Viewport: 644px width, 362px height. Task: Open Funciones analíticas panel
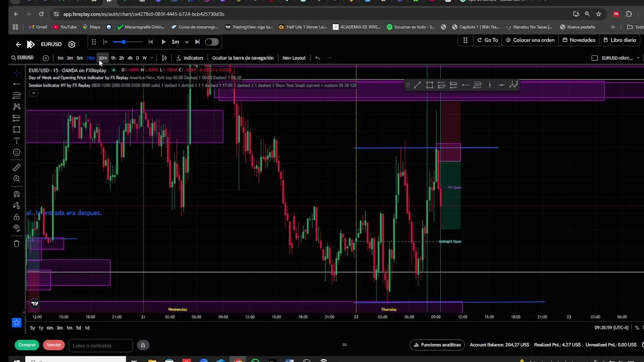pyautogui.click(x=437, y=345)
